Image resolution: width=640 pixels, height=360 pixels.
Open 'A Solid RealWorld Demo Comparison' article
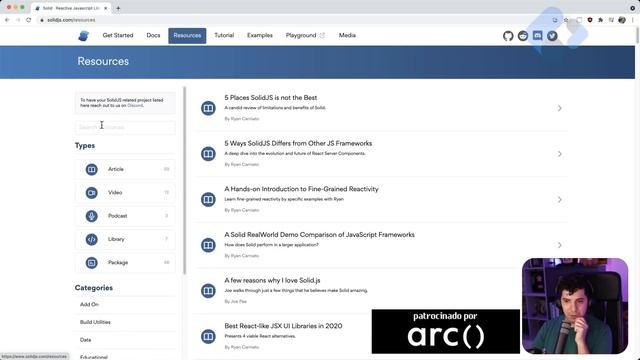click(319, 235)
